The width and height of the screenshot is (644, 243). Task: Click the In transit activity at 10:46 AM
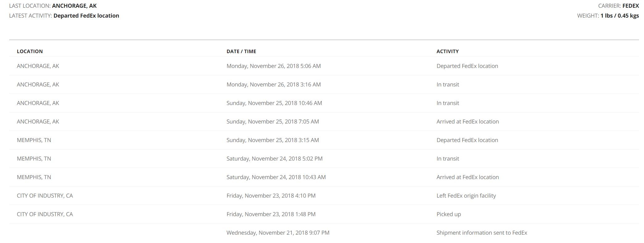(448, 103)
